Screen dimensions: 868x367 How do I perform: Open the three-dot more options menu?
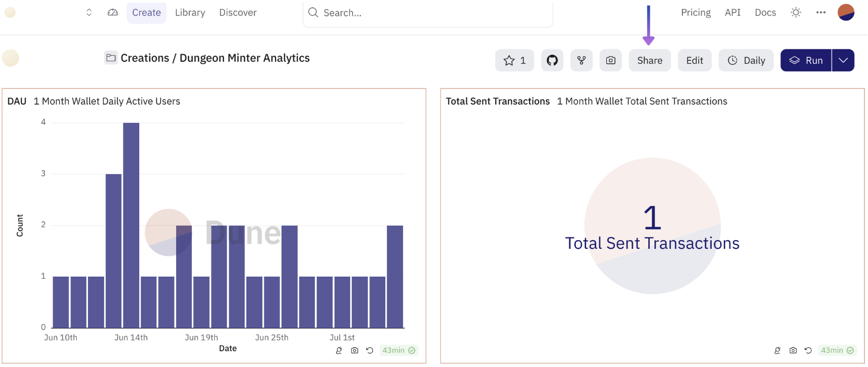coord(821,12)
